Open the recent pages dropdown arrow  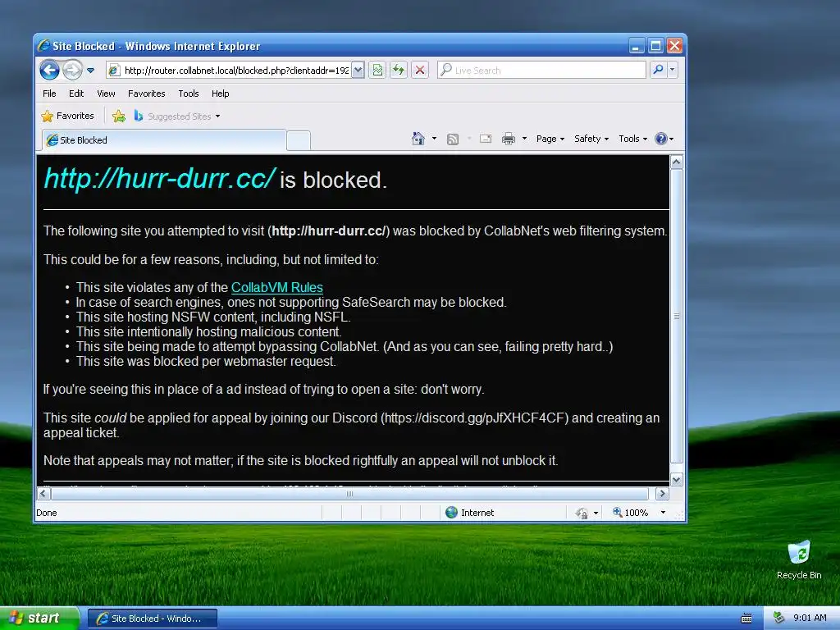pos(90,71)
